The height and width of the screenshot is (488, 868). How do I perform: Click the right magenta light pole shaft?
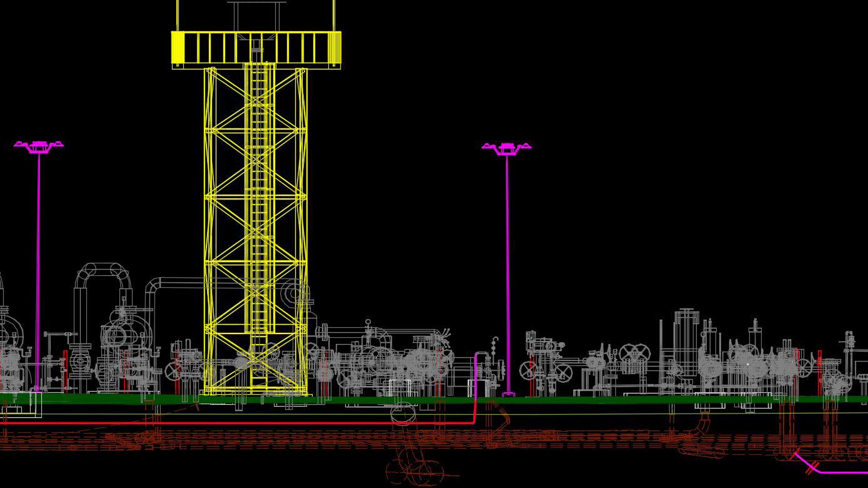pos(507,275)
